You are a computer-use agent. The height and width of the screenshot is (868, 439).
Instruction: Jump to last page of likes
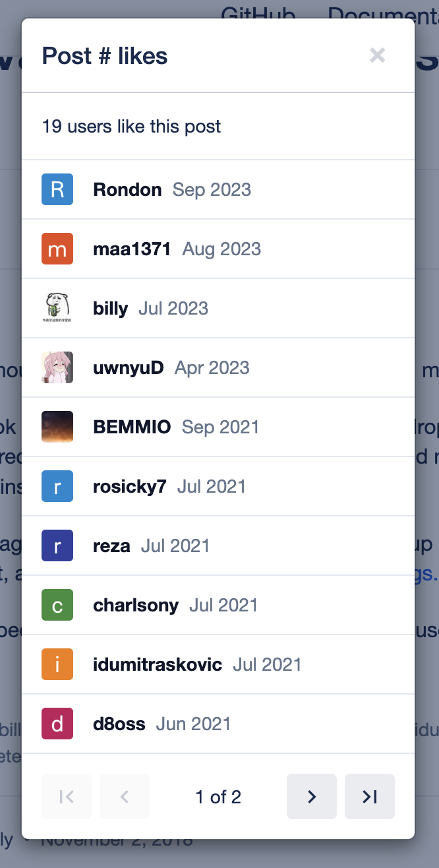point(370,797)
